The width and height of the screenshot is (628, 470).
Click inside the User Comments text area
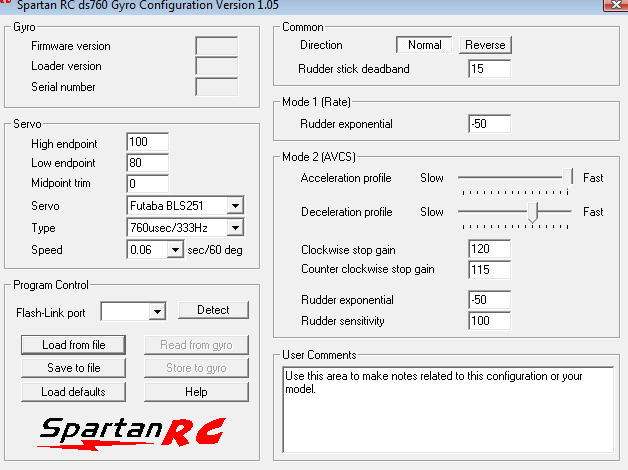tap(446, 410)
